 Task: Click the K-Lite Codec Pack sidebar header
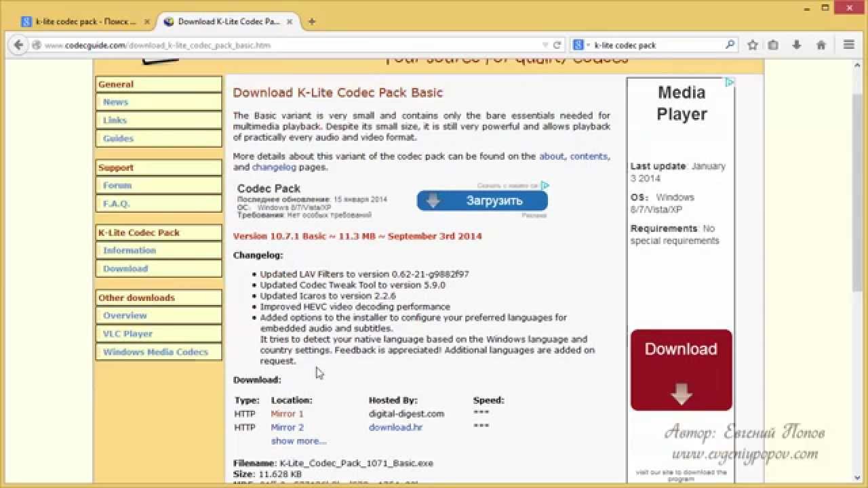159,232
